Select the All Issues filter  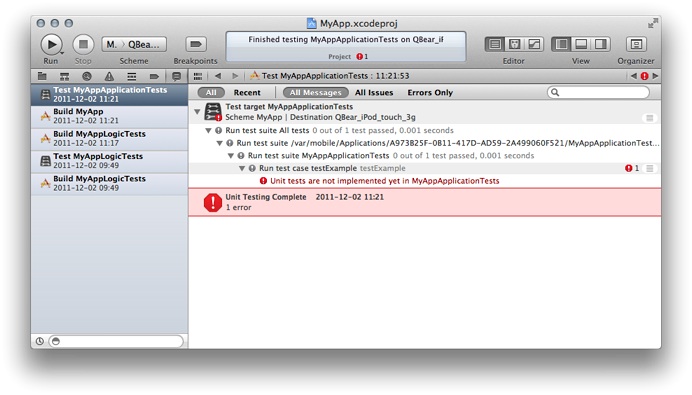(374, 92)
